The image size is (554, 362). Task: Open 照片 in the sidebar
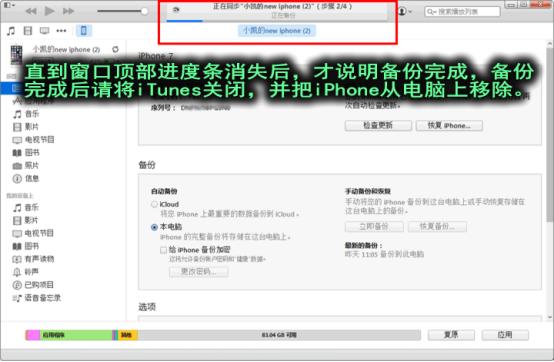[x=26, y=165]
